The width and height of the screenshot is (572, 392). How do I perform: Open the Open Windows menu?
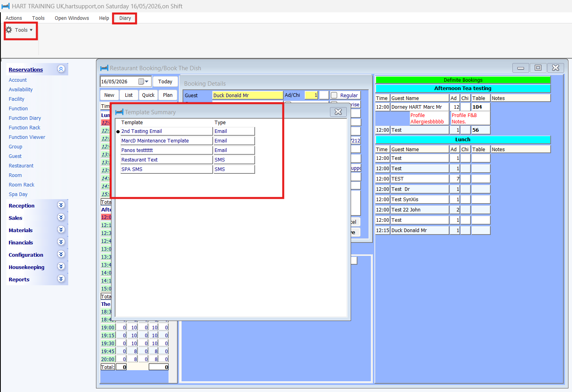[x=72, y=18]
